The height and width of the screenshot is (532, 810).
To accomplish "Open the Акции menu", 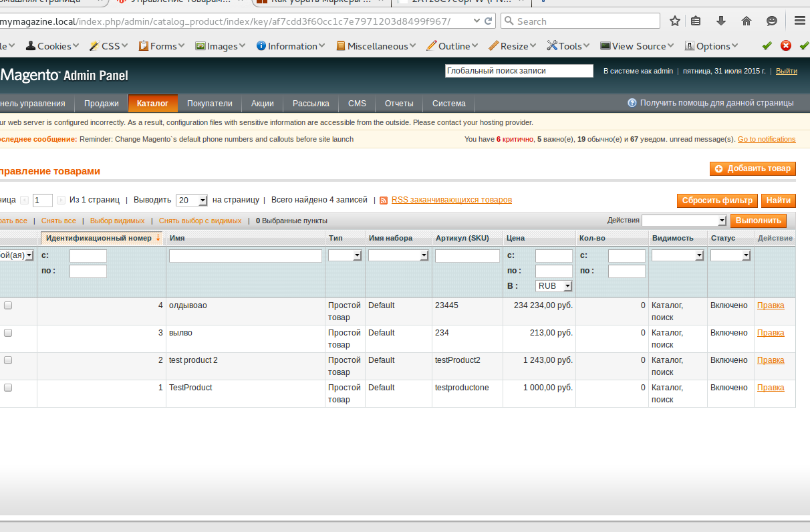I will pyautogui.click(x=263, y=104).
